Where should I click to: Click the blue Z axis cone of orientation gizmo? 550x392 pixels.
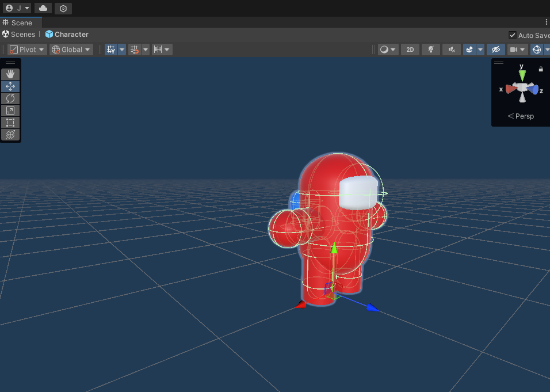coord(533,89)
